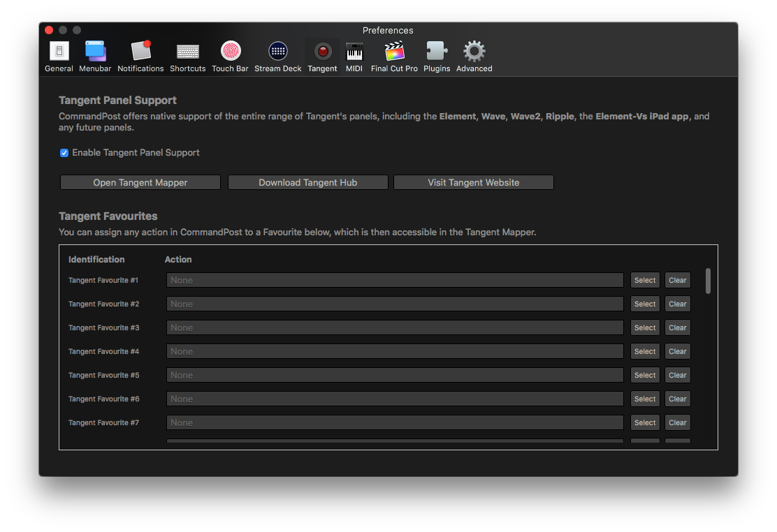The image size is (777, 532).
Task: Click Clear for Tangent Favourite #5
Action: 678,376
